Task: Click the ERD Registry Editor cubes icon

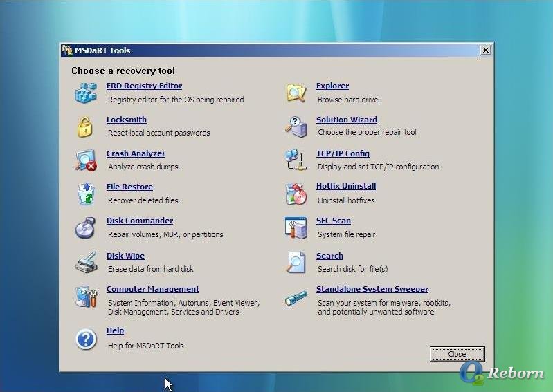Action: 86,93
